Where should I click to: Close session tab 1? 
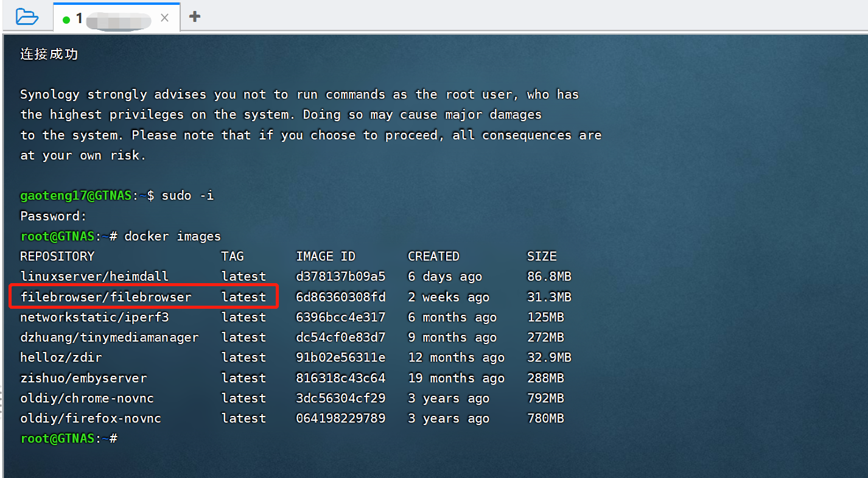[164, 18]
